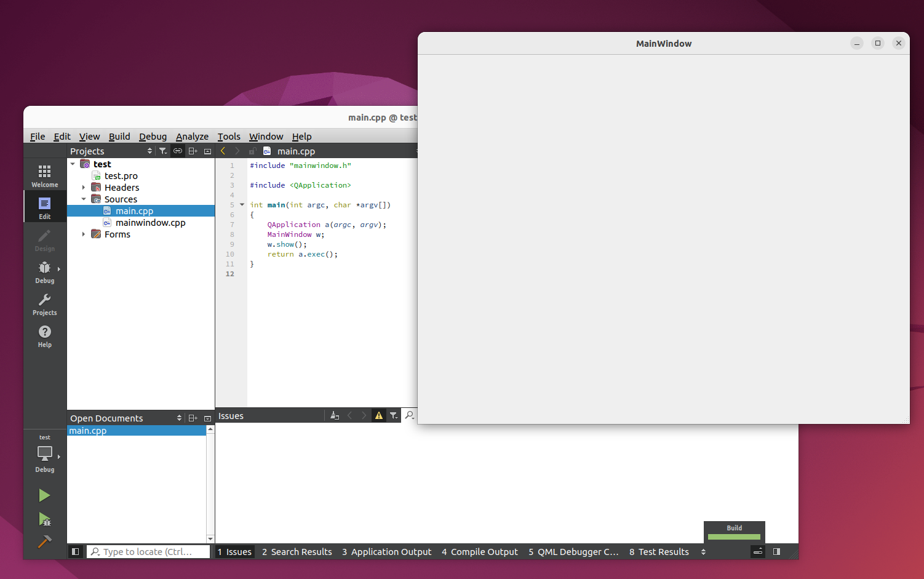924x579 pixels.
Task: Open the Tools menu
Action: click(x=229, y=136)
